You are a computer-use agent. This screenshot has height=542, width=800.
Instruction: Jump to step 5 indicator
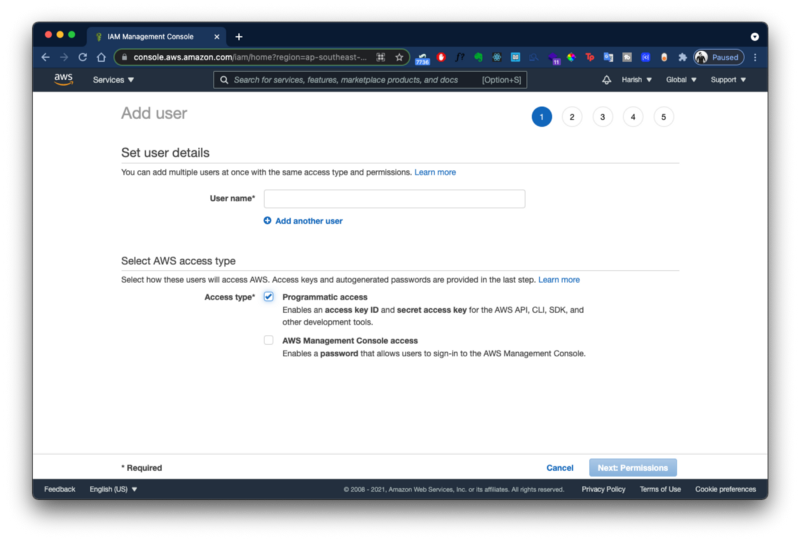pyautogui.click(x=663, y=117)
